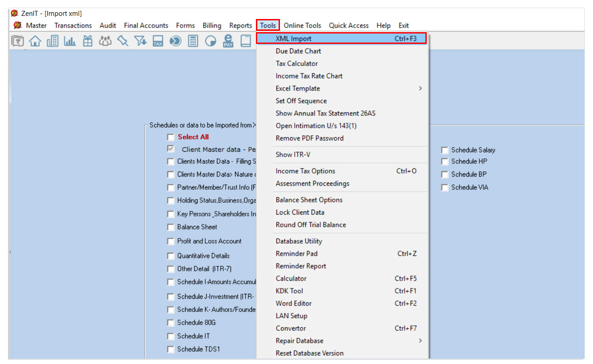Click the funnel with arrow toolbar icon
Image resolution: width=593 pixels, height=364 pixels.
[x=140, y=41]
